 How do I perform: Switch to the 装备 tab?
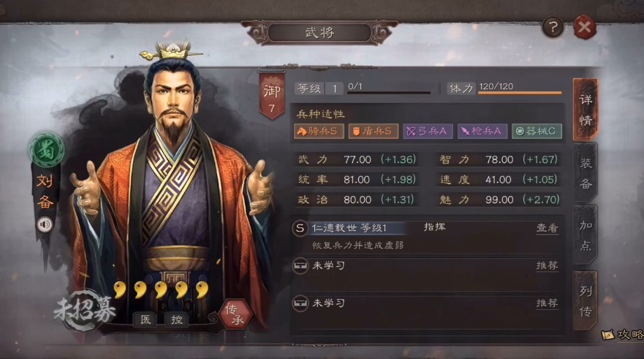(586, 173)
